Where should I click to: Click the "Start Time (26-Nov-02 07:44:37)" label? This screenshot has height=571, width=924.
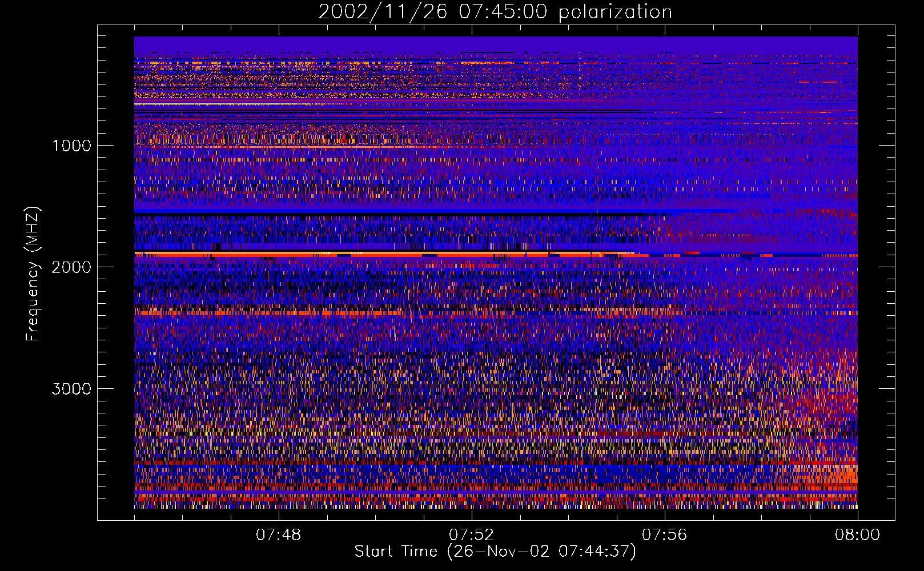click(495, 552)
